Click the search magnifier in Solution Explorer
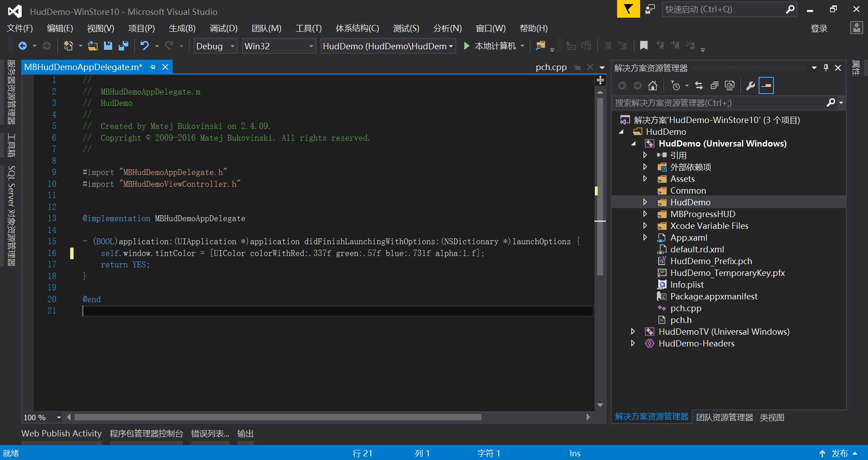The height and width of the screenshot is (460, 868). pyautogui.click(x=831, y=103)
